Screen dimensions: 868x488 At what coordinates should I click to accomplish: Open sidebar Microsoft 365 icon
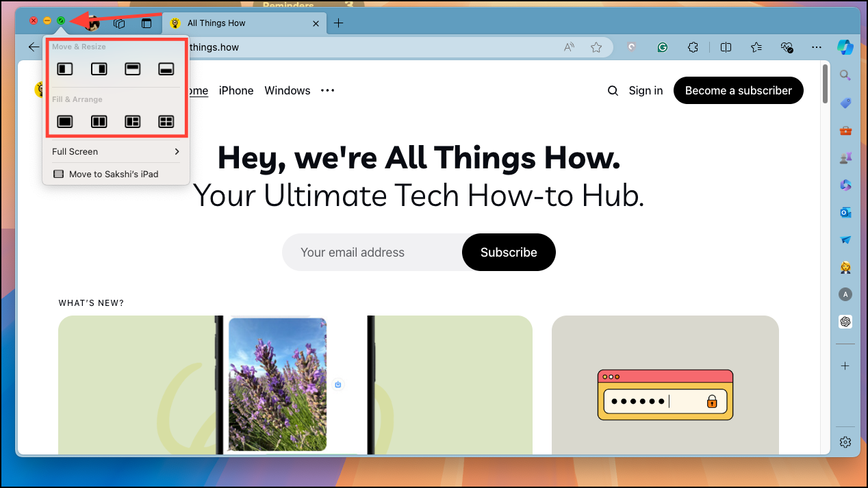(845, 185)
